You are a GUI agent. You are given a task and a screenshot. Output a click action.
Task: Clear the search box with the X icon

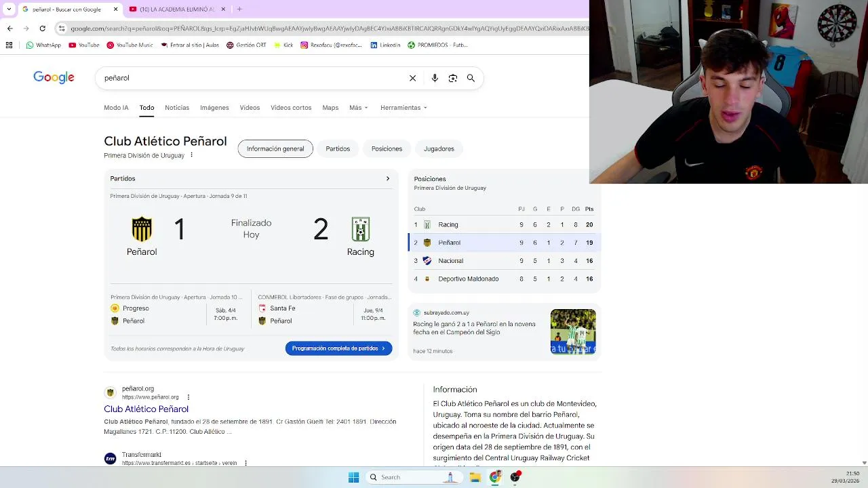pos(412,78)
